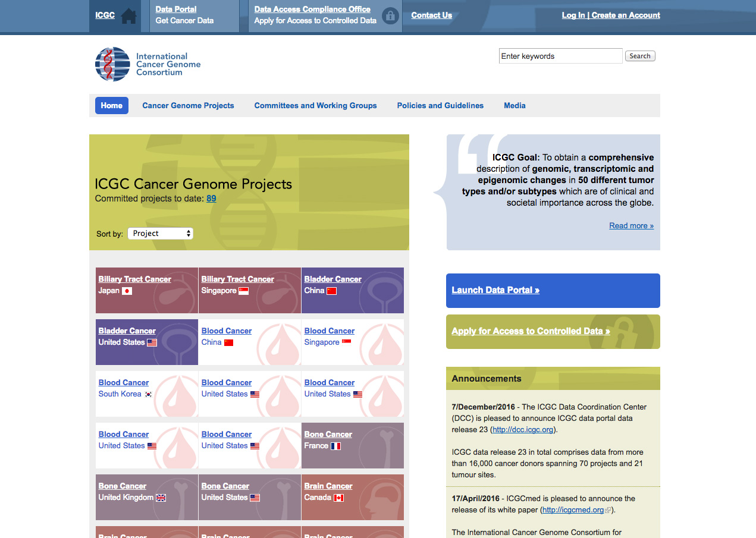Viewport: 756px width, 538px height.
Task: Click the ICGC home house icon
Action: 128,16
